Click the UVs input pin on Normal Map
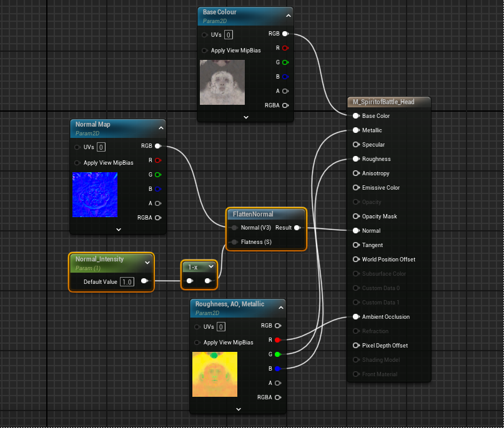Screen dimensions: 504x428 pos(77,147)
